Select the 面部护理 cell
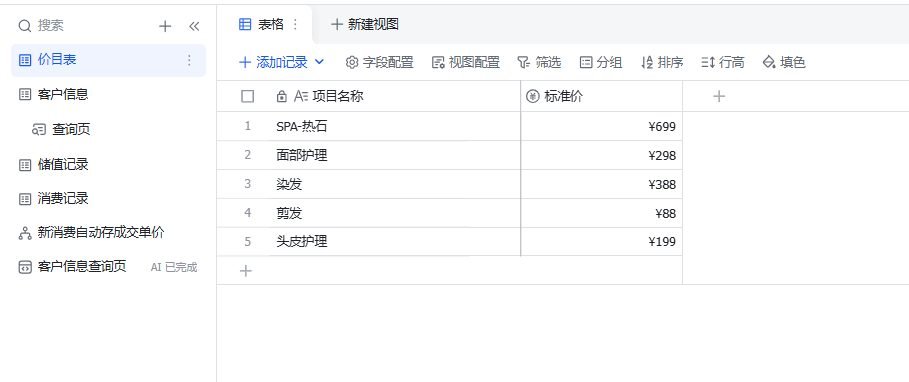The height and width of the screenshot is (382, 909). click(x=395, y=155)
